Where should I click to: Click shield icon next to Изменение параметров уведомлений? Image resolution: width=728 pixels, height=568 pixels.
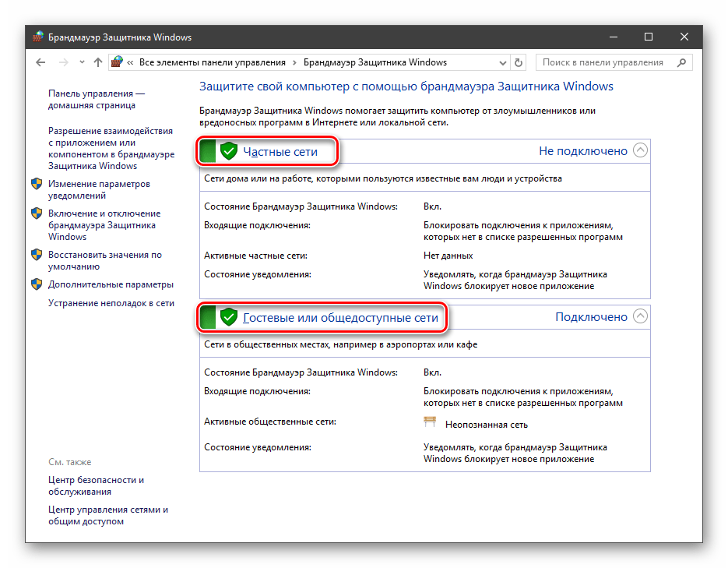coord(37,185)
